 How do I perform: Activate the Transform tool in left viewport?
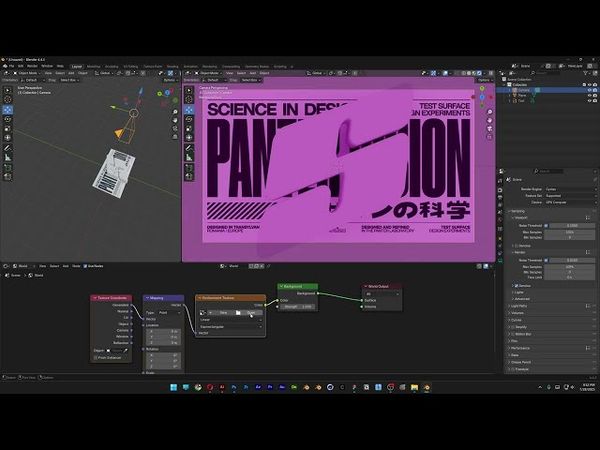[x=8, y=138]
